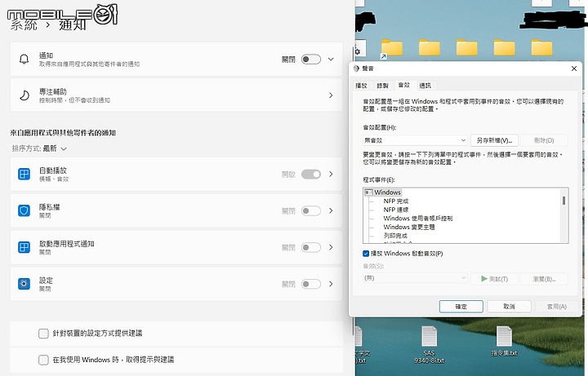Select the NFP 連線 event
588x376 pixels.
tap(396, 210)
